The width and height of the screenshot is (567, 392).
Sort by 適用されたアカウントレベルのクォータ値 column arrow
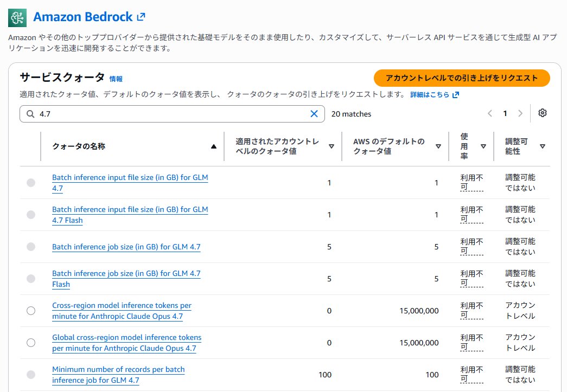pos(331,146)
